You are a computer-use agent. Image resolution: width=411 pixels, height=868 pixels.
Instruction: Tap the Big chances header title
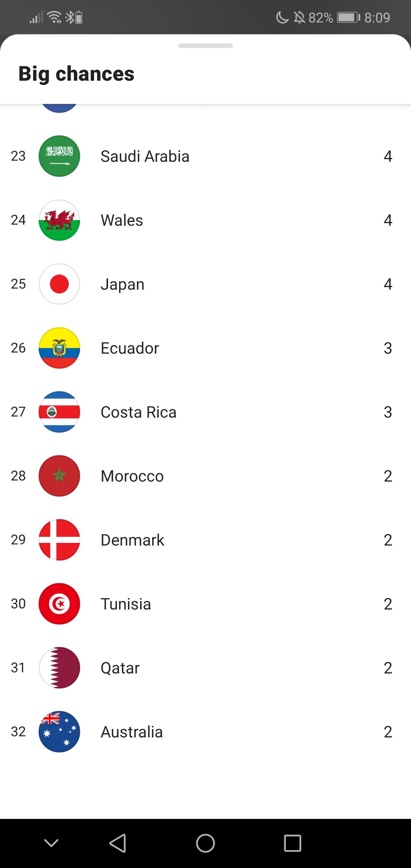[76, 74]
